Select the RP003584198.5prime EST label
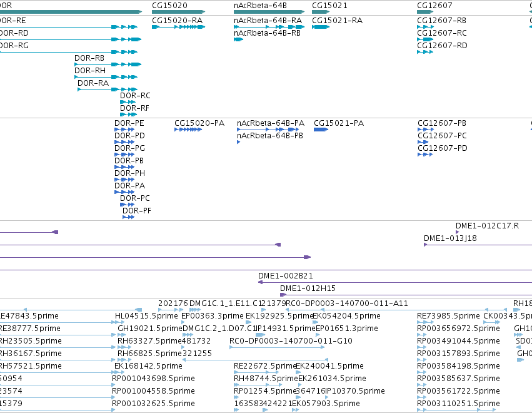The width and height of the screenshot is (532, 413). pos(458,366)
